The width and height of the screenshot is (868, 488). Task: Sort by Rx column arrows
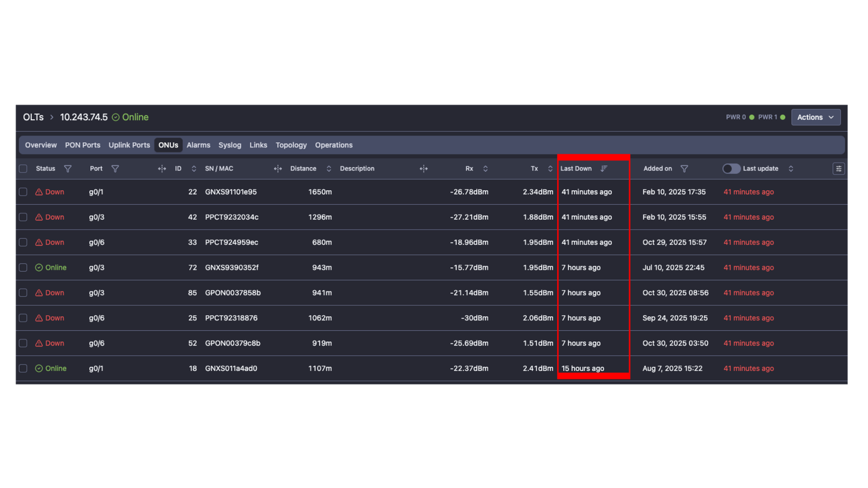[x=486, y=169]
